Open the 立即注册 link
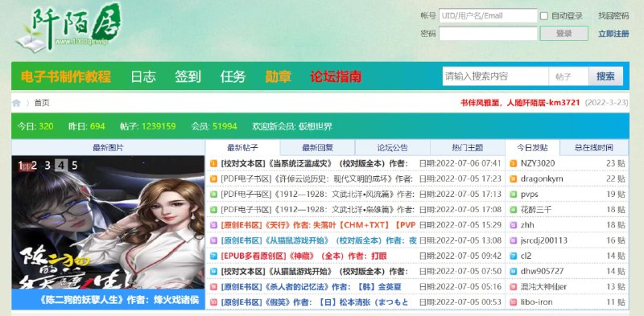Viewport: 644px width, 316px height. pyautogui.click(x=613, y=34)
